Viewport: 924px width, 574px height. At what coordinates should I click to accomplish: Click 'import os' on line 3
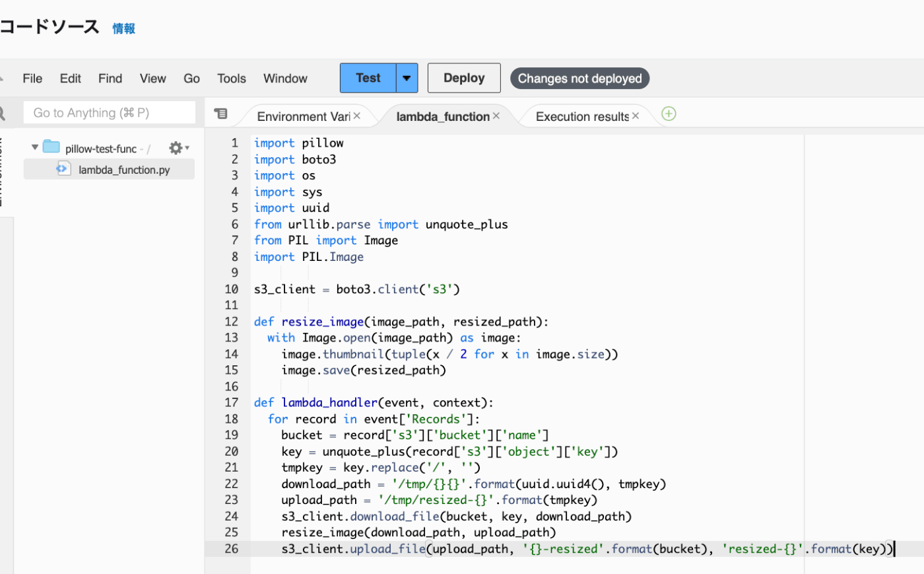coord(285,176)
